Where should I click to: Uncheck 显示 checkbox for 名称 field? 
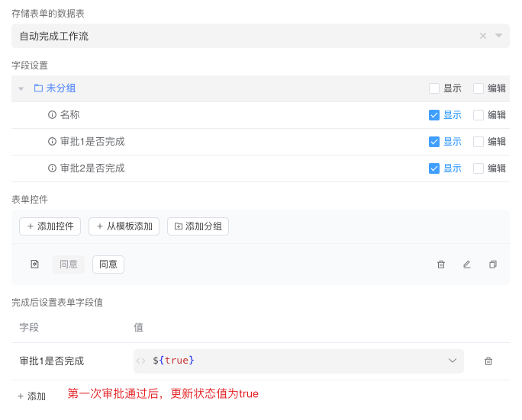pyautogui.click(x=434, y=115)
